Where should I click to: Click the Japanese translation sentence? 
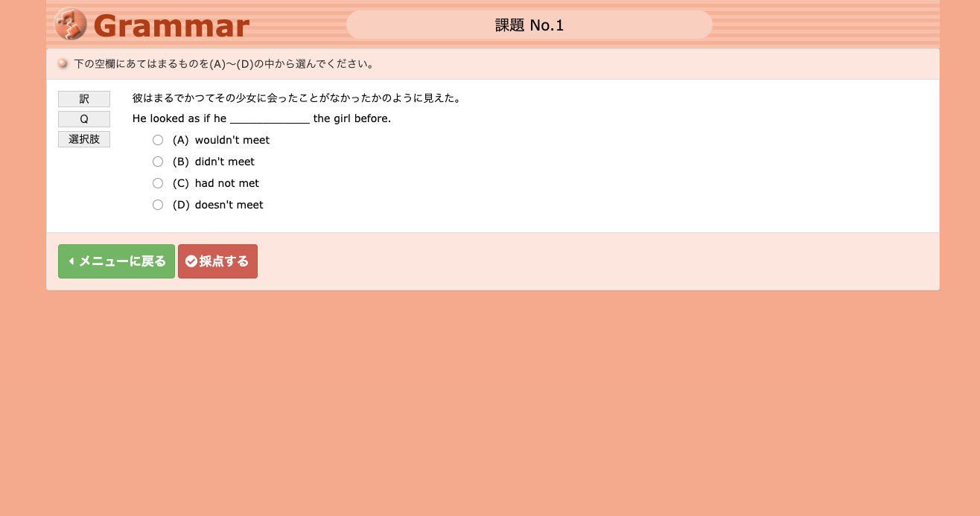[296, 98]
